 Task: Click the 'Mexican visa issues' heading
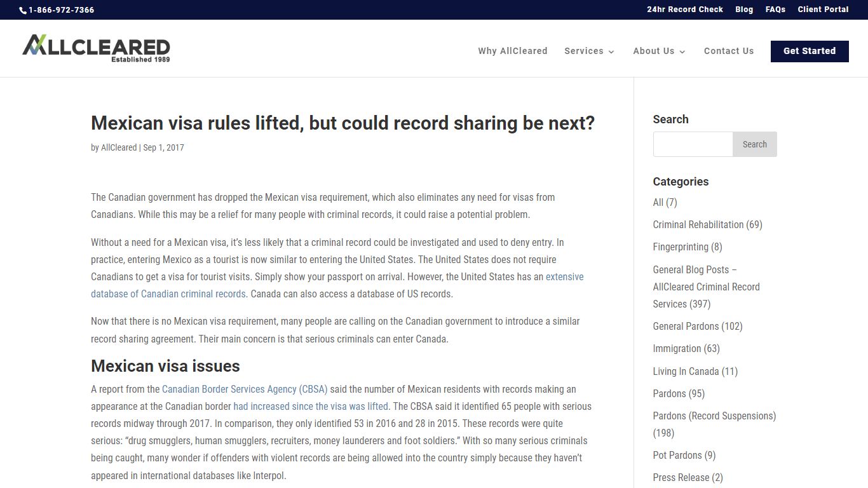point(165,366)
